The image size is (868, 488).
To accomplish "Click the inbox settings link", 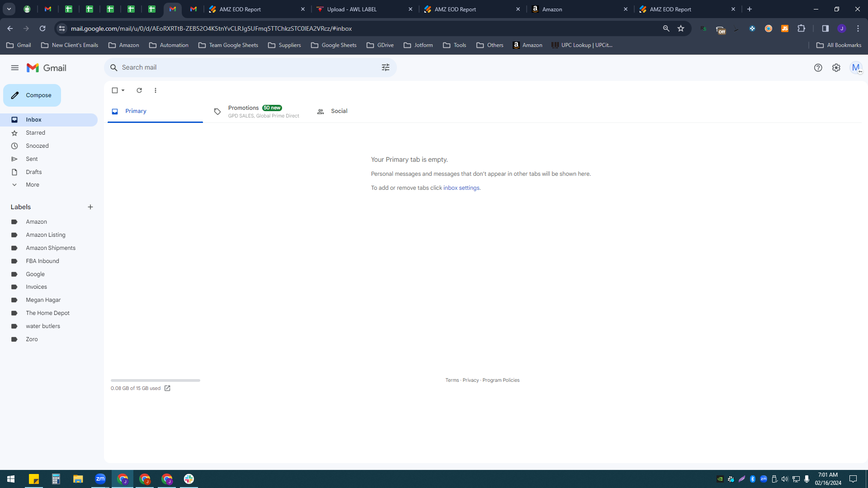I will pos(461,188).
